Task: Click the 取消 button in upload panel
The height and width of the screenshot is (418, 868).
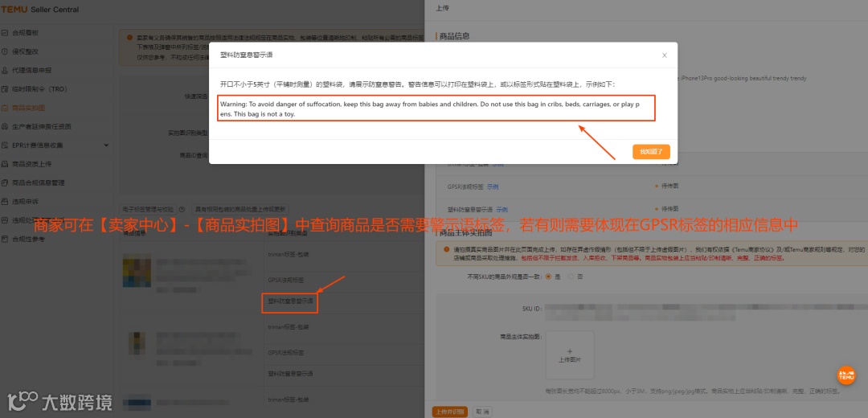Action: point(481,412)
